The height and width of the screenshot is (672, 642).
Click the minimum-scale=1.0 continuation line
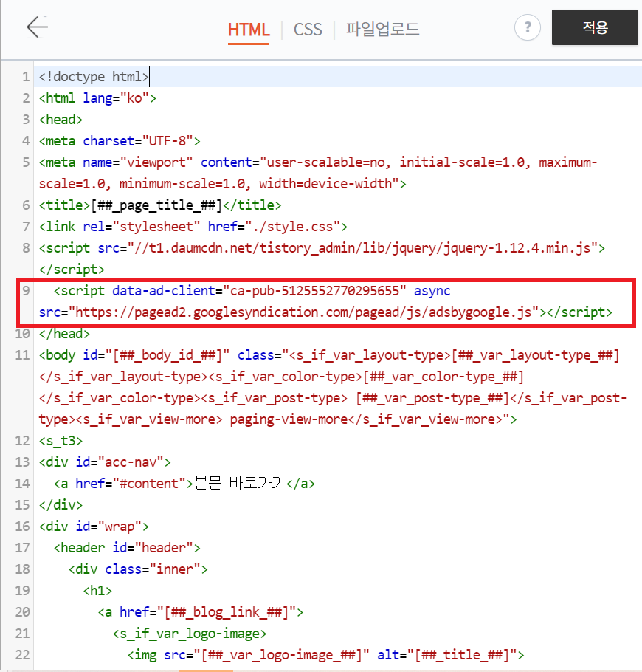tap(222, 184)
